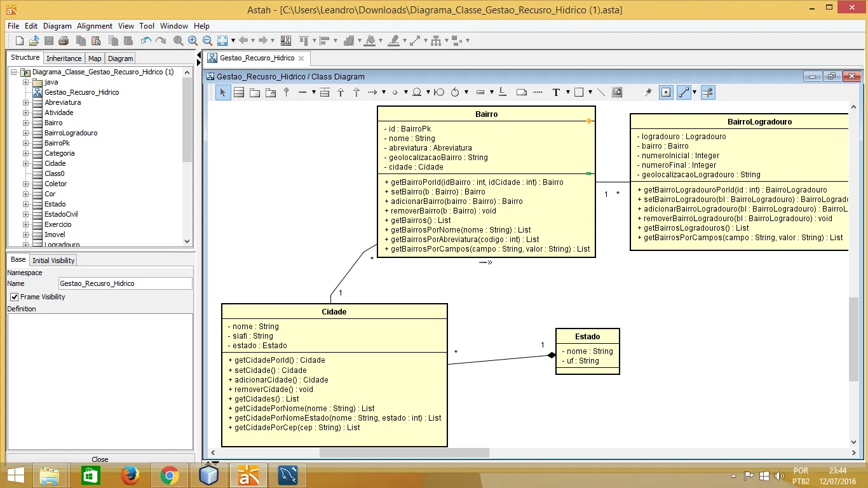868x488 pixels.
Task: Click the Zoom In magnifier icon
Action: (x=193, y=41)
